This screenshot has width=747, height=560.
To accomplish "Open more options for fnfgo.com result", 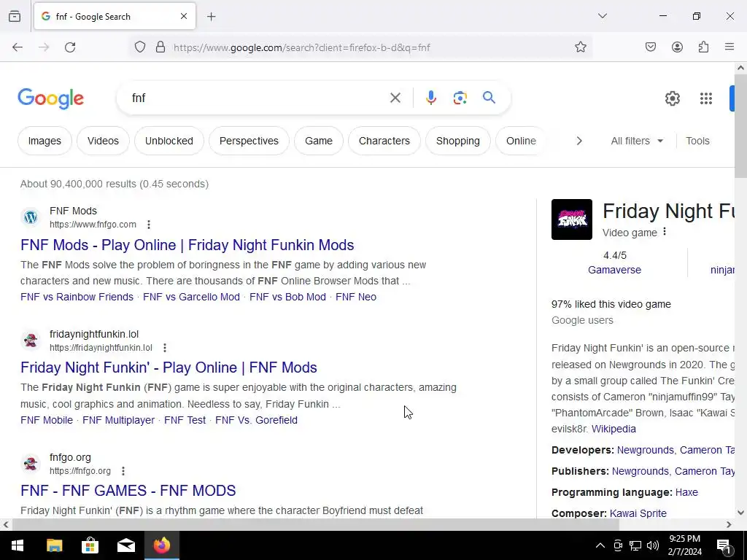I will [x=149, y=225].
